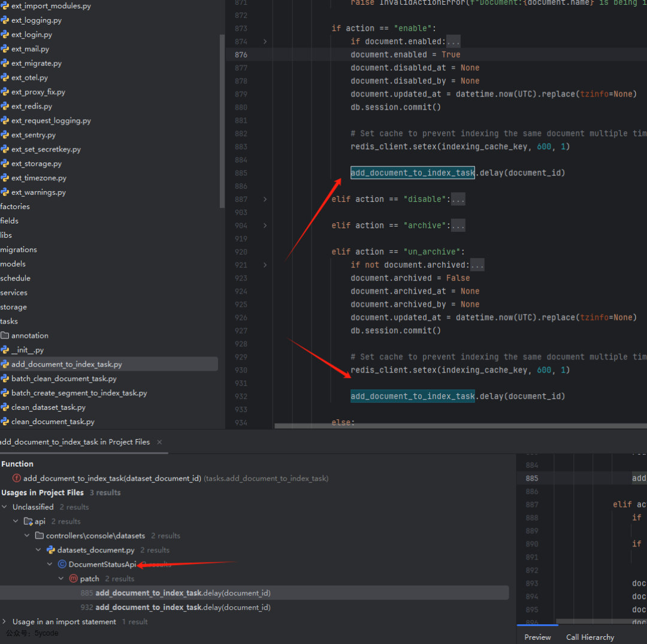Open batch_clean_document_task.py in the tree
Viewport: 647px width, 644px height.
[x=64, y=379]
